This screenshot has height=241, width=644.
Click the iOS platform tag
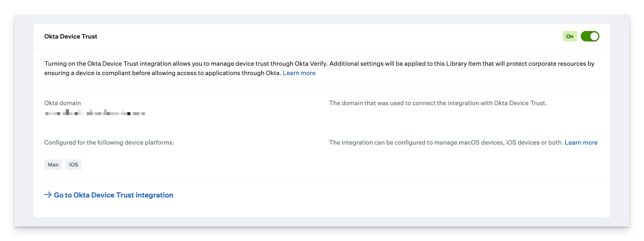pyautogui.click(x=73, y=165)
